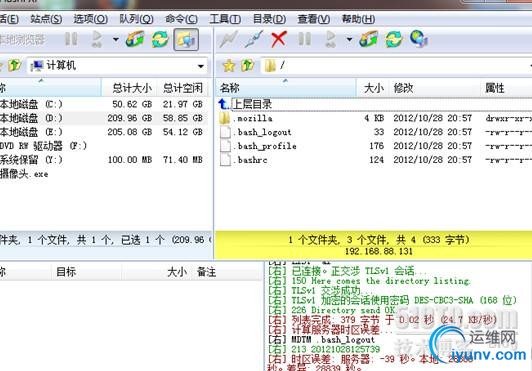This screenshot has width=532, height=371.
Task: Select 本地磁盘 (D:) drive row
Action: tap(104, 118)
